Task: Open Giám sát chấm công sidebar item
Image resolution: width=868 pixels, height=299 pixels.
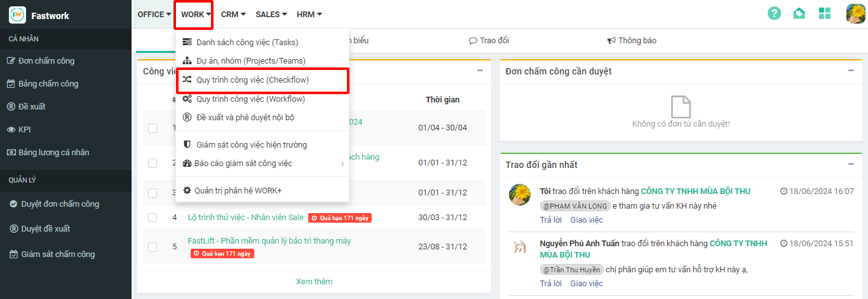Action: pyautogui.click(x=58, y=254)
